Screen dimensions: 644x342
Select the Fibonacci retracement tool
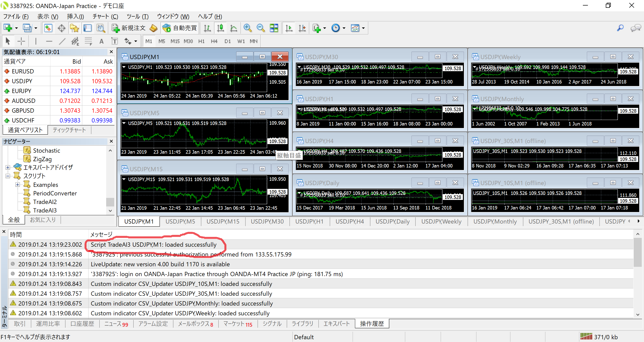click(x=88, y=41)
